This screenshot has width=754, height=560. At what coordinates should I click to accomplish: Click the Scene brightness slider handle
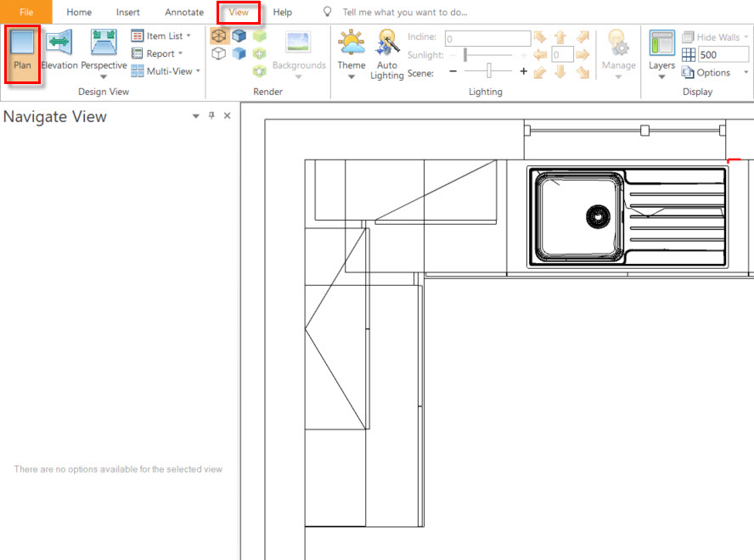[488, 70]
